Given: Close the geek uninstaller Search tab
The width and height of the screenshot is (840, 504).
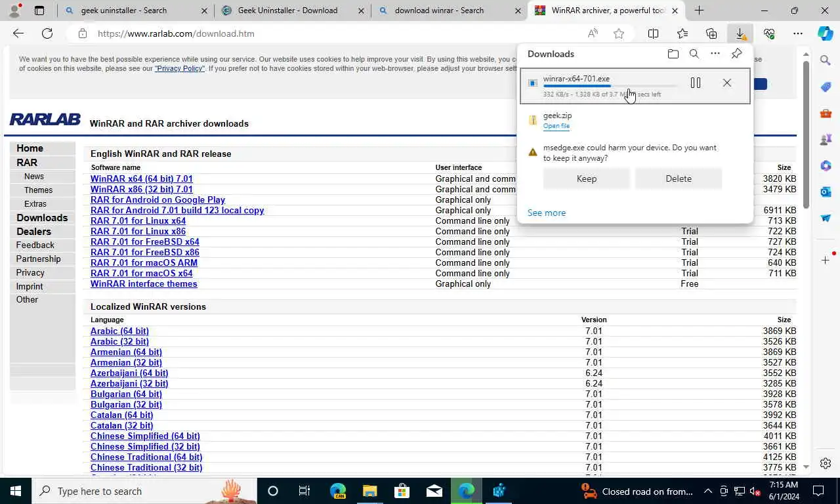Looking at the screenshot, I should pos(204,10).
